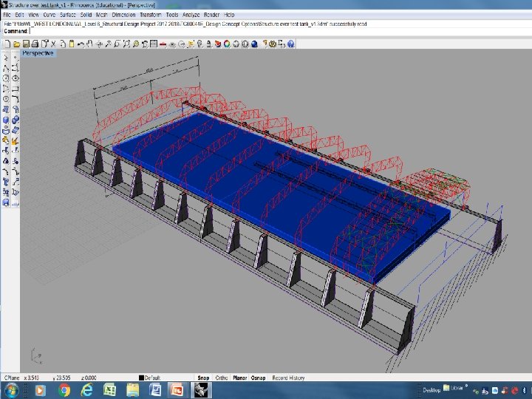Open the Surface menu

point(68,15)
